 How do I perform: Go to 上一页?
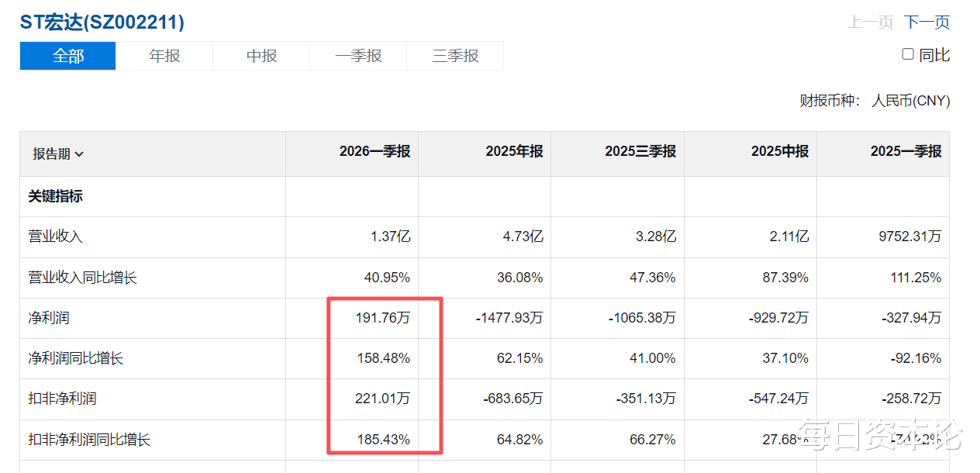point(871,22)
